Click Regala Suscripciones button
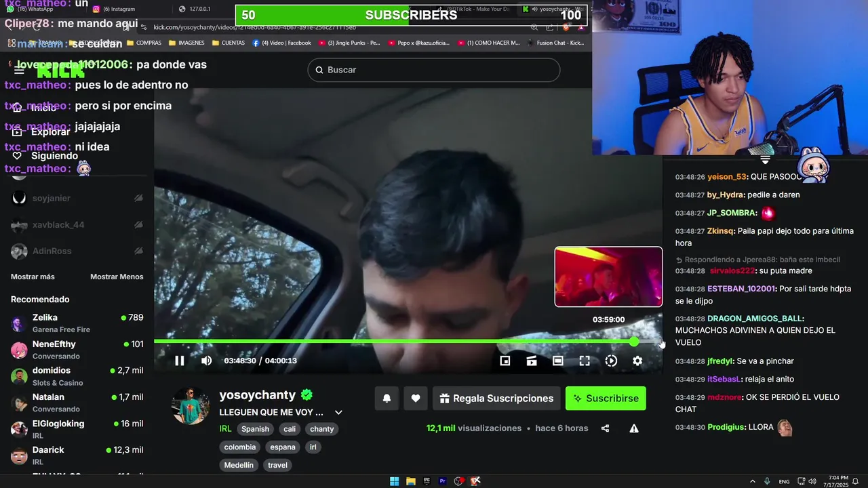This screenshot has height=488, width=868. pos(496,399)
